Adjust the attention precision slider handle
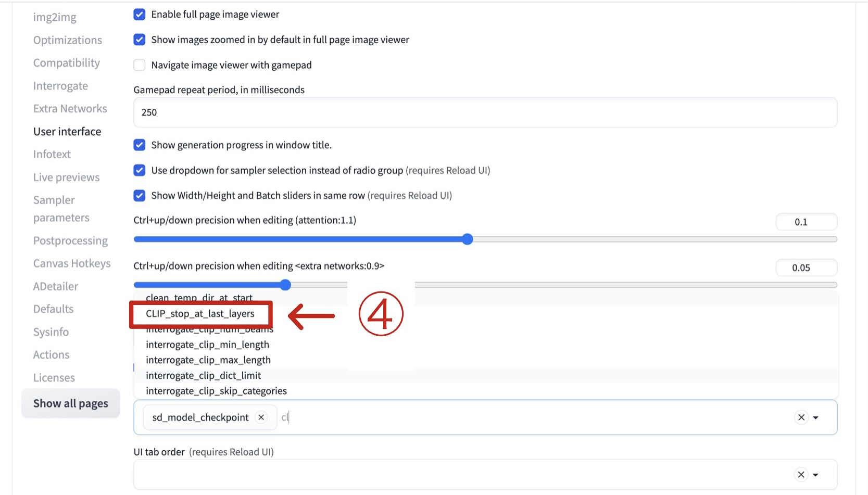This screenshot has width=868, height=495. click(468, 239)
